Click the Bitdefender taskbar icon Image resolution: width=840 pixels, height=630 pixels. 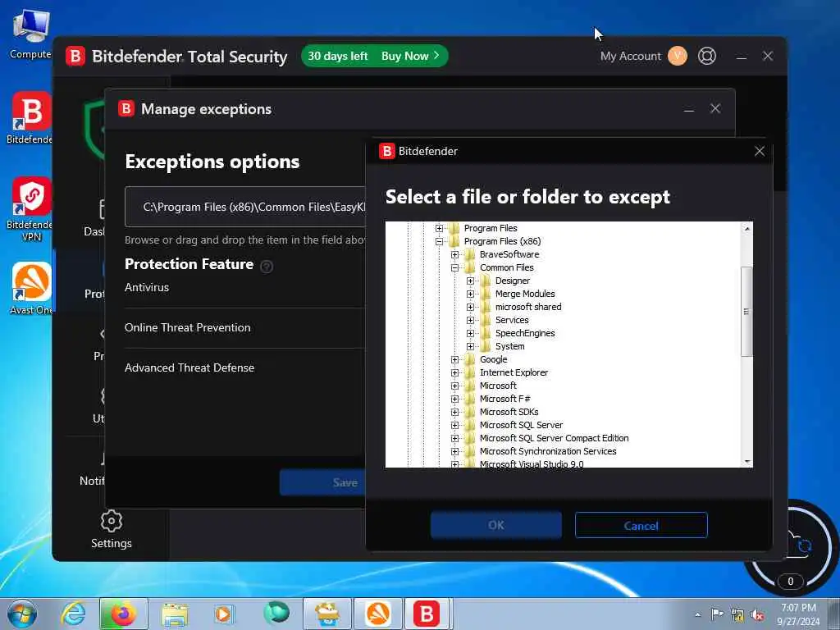[x=426, y=614]
